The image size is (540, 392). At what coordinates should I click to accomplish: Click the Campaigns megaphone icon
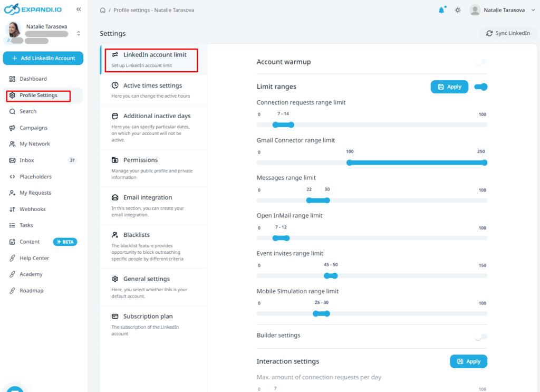pos(12,128)
